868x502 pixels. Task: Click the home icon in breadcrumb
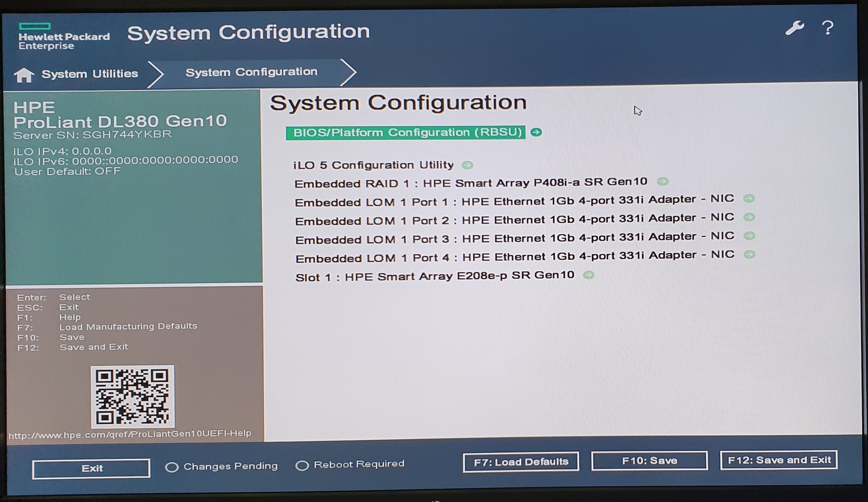click(24, 75)
